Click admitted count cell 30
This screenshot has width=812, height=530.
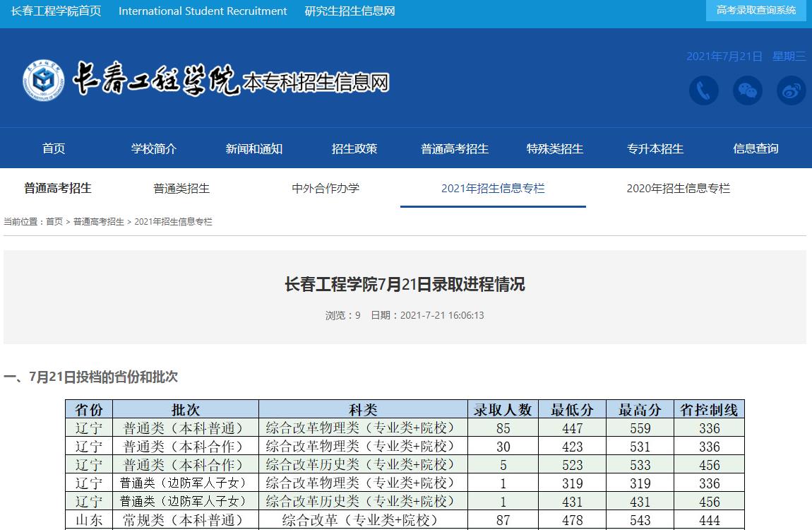[503, 446]
